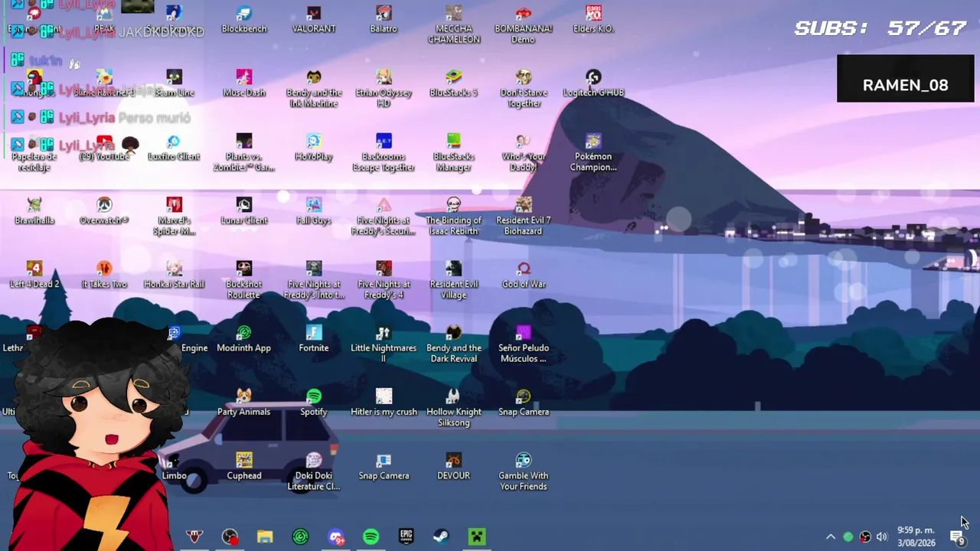This screenshot has width=980, height=551.
Task: Select the Hollow Knight Silksong icon
Action: coord(454,408)
